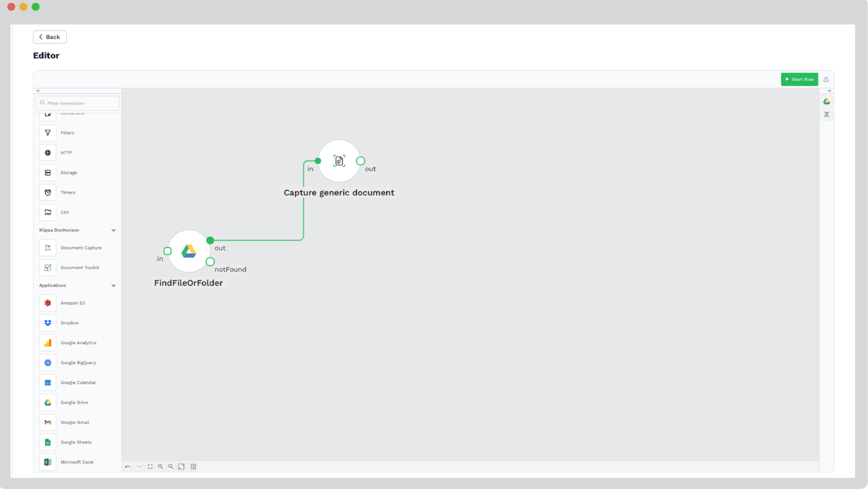Collapse the left connector panel with chevrons
Screen dimensions: 868x491
(37, 90)
